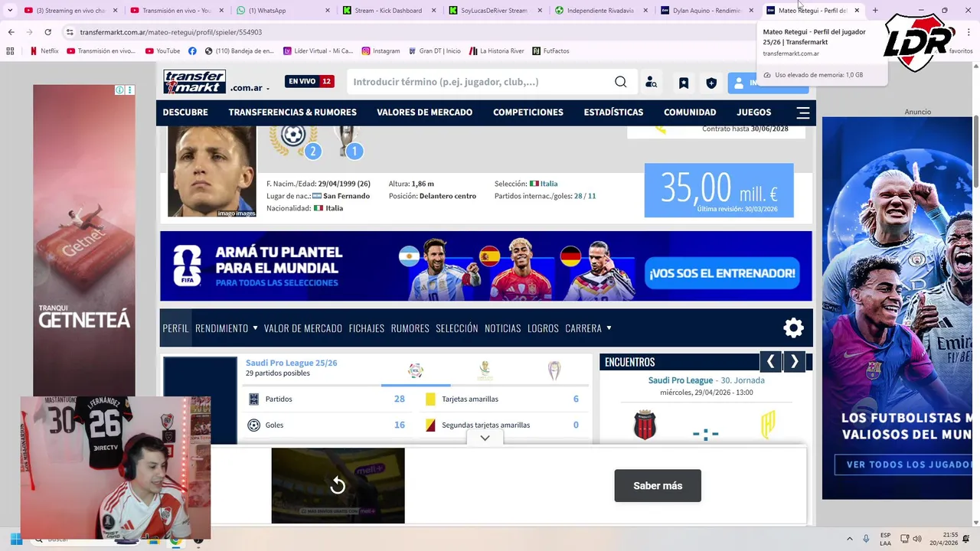
Task: Go back in browser history
Action: (11, 32)
